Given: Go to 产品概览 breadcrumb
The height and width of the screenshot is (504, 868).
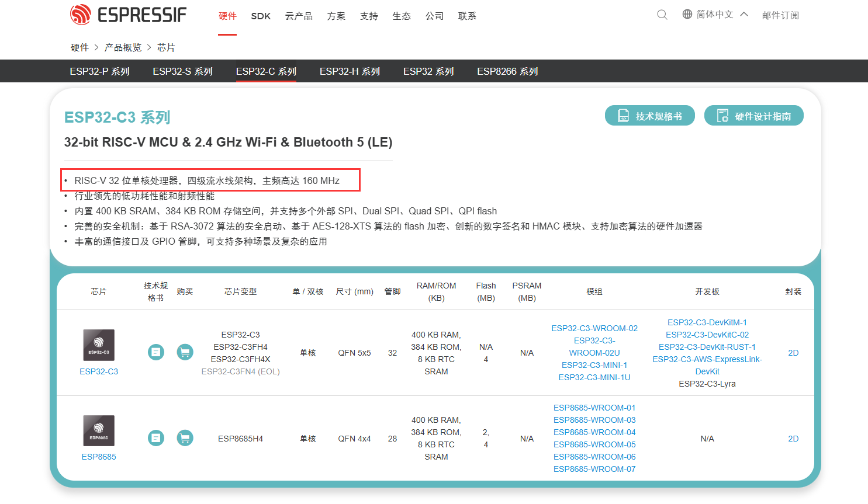Looking at the screenshot, I should [123, 47].
